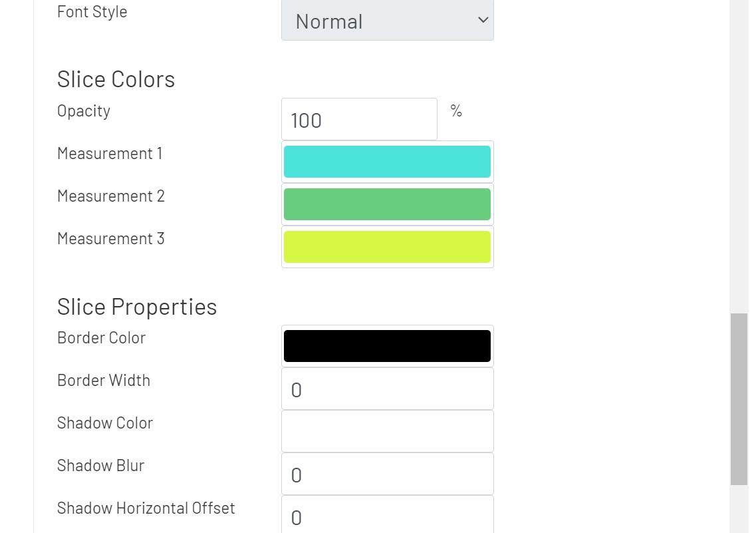Viewport: 756px width, 533px height.
Task: Open the Border Color swatch
Action: pos(387,345)
